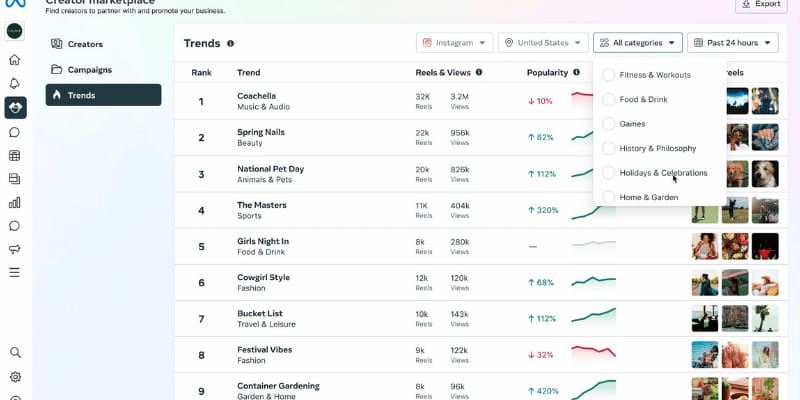Viewport: 800px width, 400px height.
Task: Open middle reel thumbnail for Cowgirl Style
Action: click(735, 283)
